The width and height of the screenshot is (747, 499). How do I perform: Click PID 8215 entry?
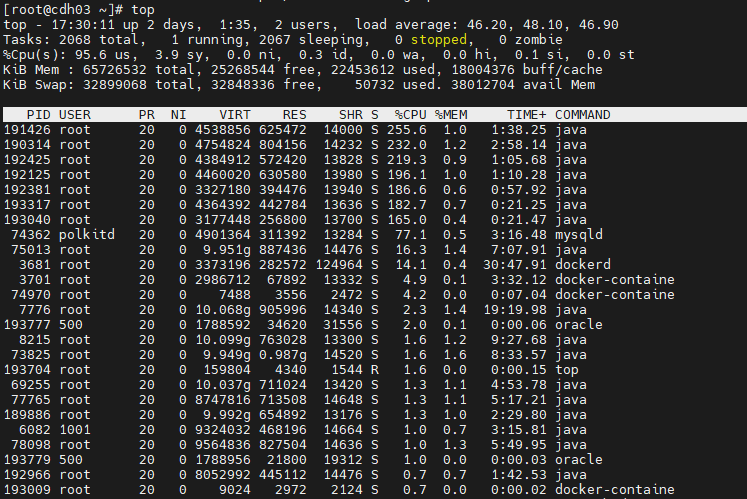pos(35,340)
